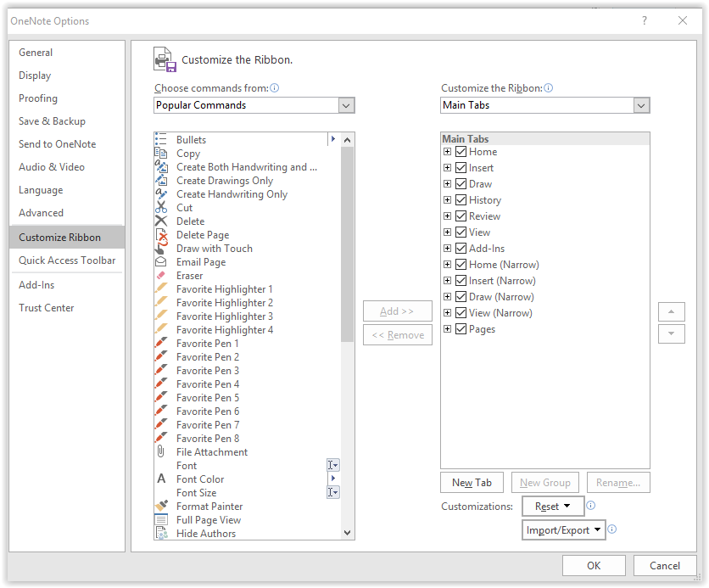Image resolution: width=709 pixels, height=588 pixels.
Task: Click the Cancel button
Action: pyautogui.click(x=665, y=565)
